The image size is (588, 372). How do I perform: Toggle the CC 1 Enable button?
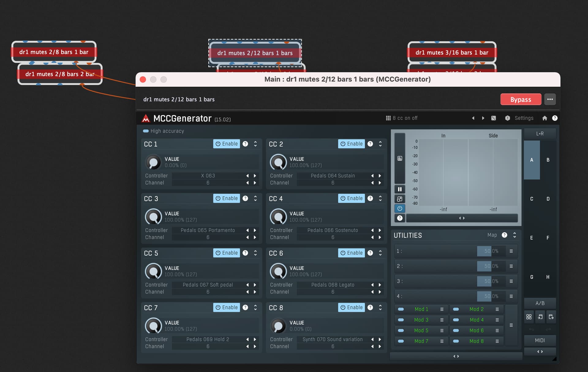[227, 144]
